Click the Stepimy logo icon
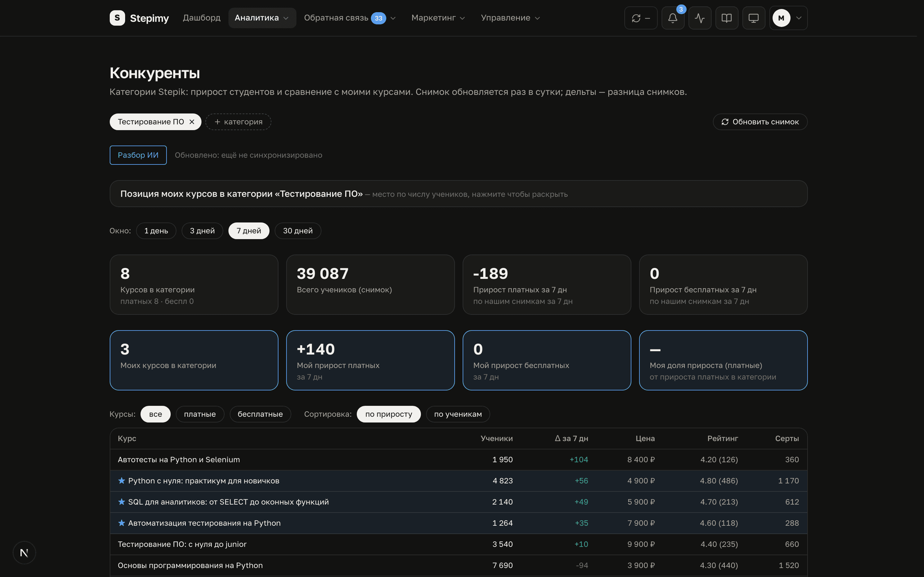The image size is (924, 577). pyautogui.click(x=117, y=18)
